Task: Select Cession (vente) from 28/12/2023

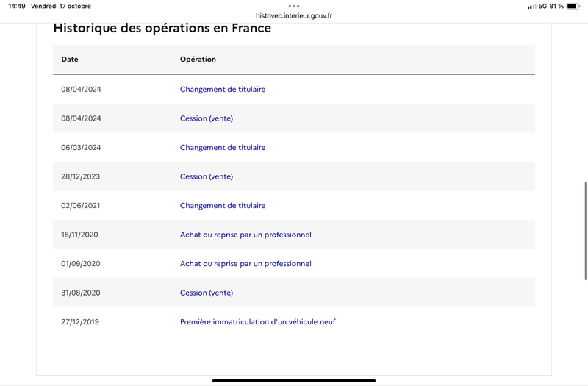Action: coord(207,176)
